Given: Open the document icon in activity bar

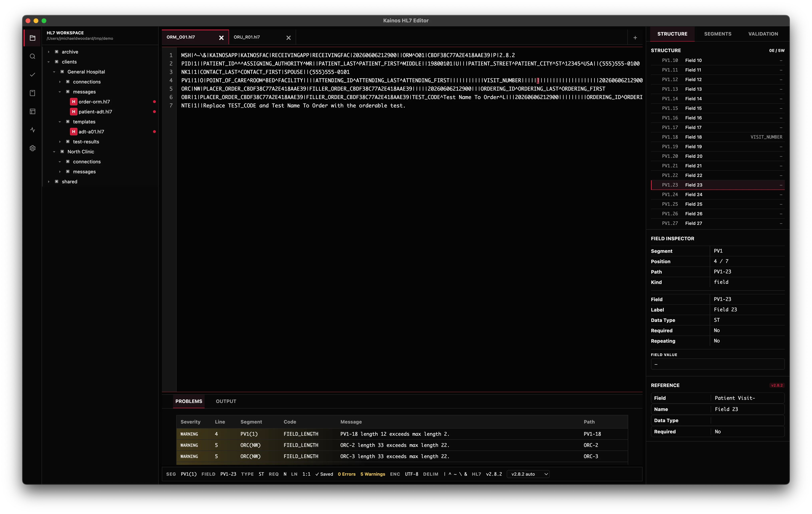Looking at the screenshot, I should click(32, 93).
